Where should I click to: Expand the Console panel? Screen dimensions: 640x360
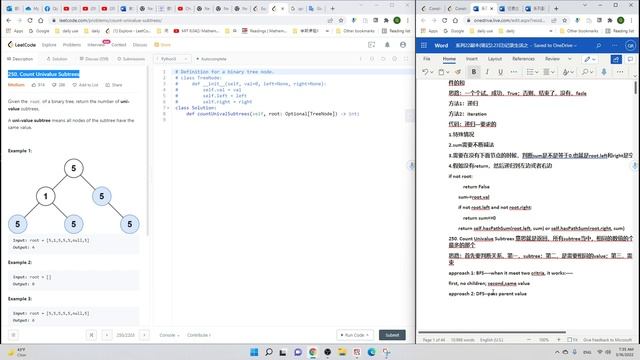(169, 335)
